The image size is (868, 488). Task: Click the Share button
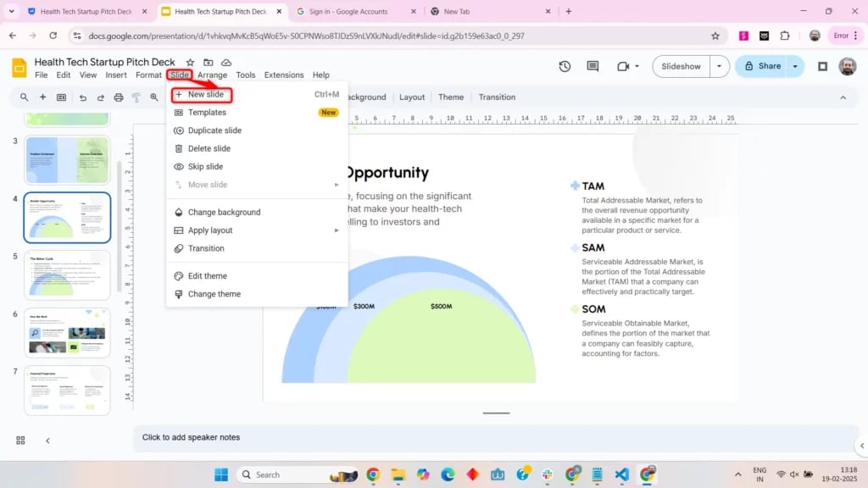[770, 66]
